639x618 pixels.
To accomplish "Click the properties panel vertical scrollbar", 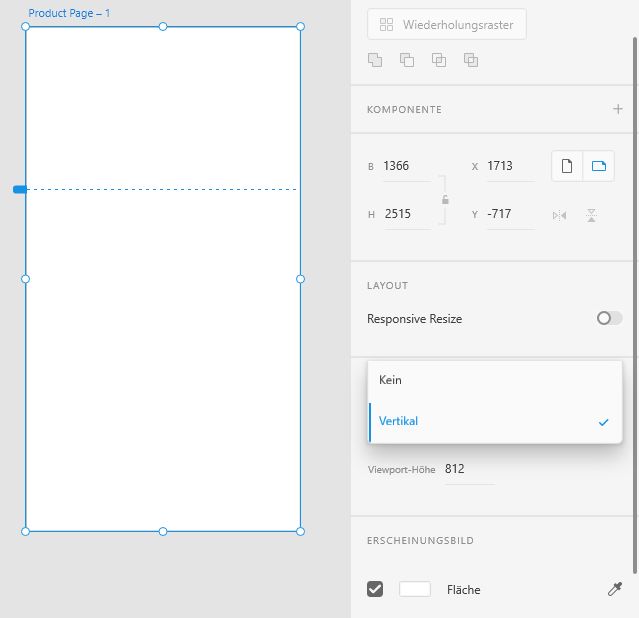I will [635, 306].
